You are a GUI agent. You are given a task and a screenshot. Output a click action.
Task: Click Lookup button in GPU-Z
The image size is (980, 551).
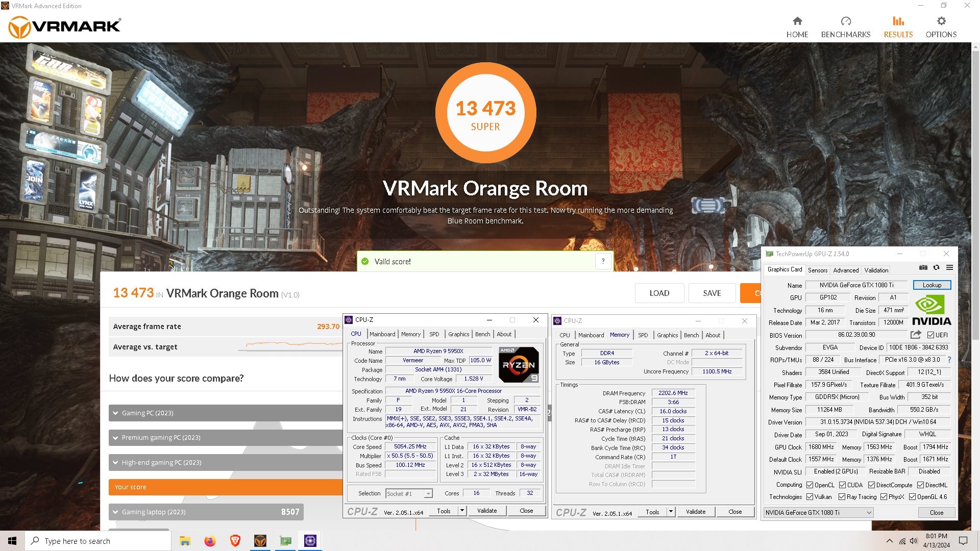click(x=932, y=285)
